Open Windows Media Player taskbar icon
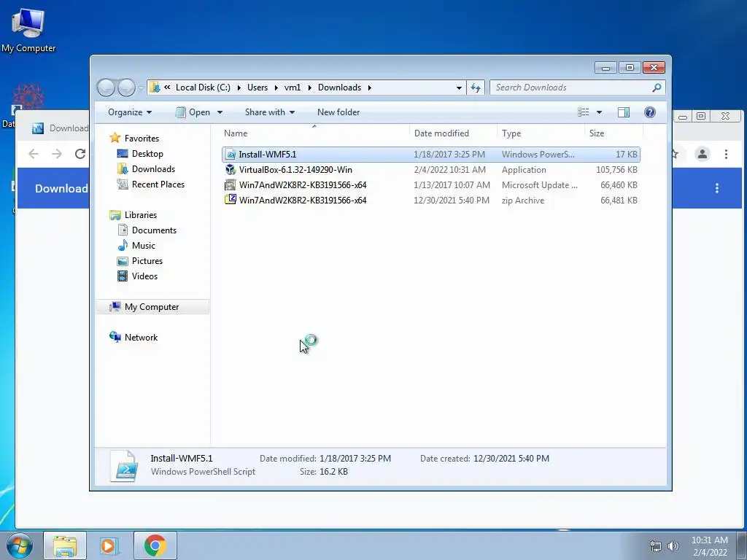 109,545
